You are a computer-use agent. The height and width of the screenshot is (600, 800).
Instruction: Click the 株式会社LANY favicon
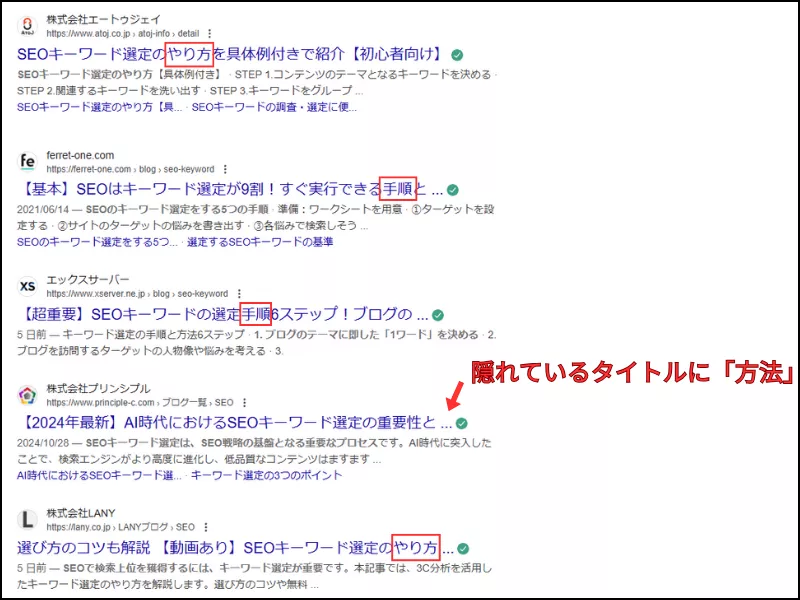pyautogui.click(x=28, y=519)
